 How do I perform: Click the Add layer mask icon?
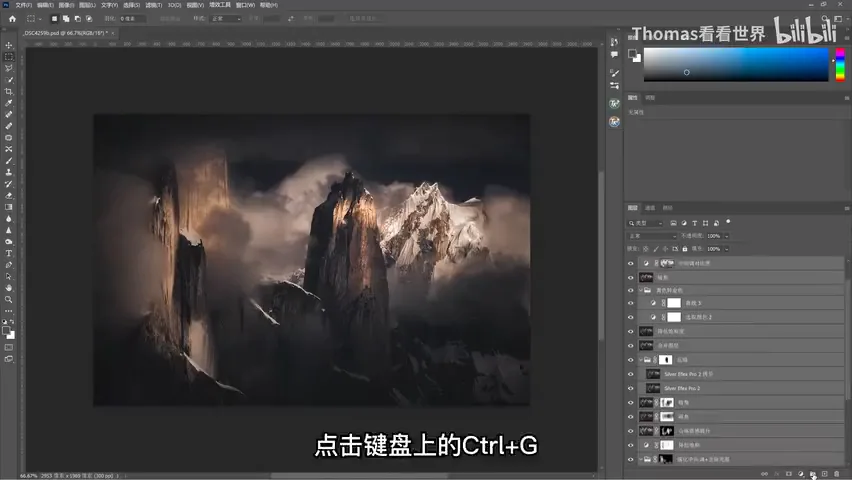pyautogui.click(x=789, y=474)
